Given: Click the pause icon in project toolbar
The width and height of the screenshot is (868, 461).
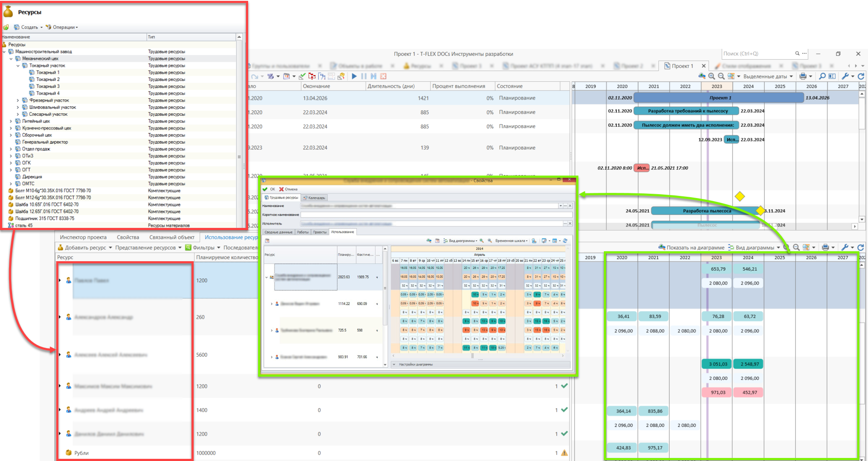Looking at the screenshot, I should [x=364, y=77].
